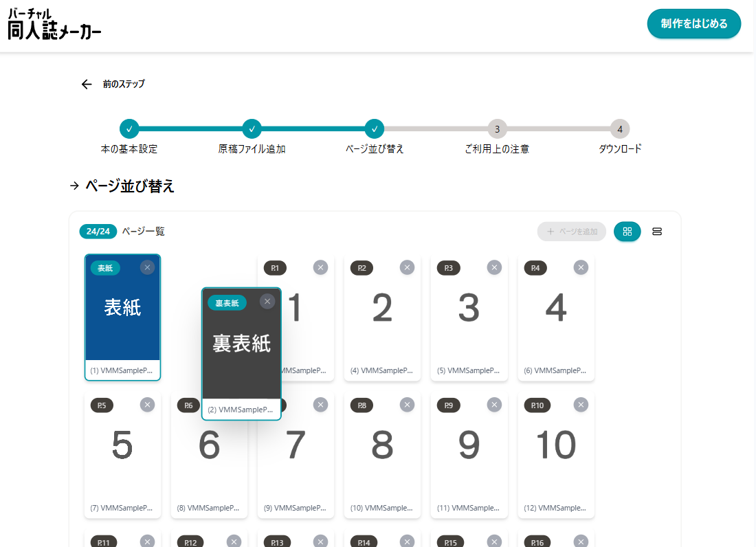Switch to grid view layout
756x547 pixels.
pyautogui.click(x=627, y=232)
